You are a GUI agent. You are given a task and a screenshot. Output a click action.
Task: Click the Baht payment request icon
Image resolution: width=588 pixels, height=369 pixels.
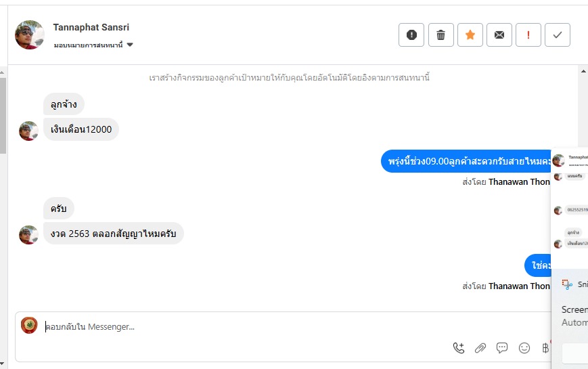545,348
